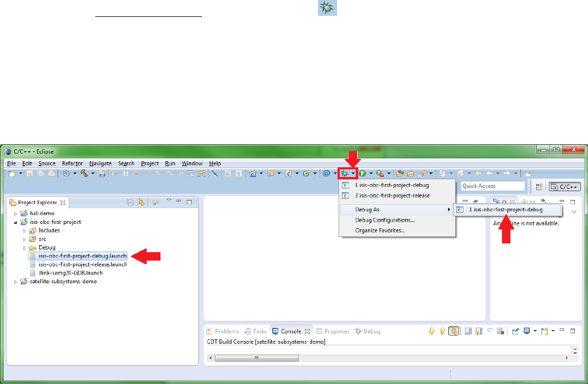This screenshot has width=588, height=384.
Task: Click the New Source Folder icon
Action: point(271,173)
